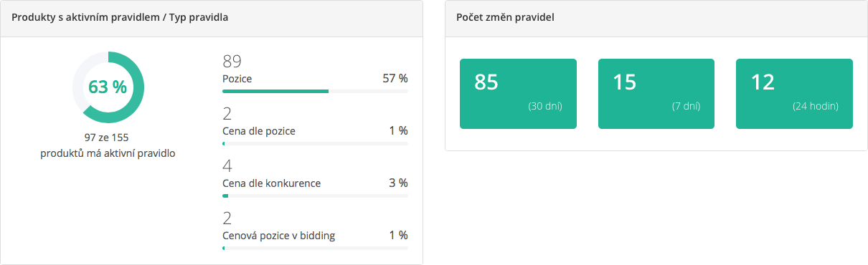
Task: Click the Cena dle pozice progress bar
Action: click(x=315, y=144)
